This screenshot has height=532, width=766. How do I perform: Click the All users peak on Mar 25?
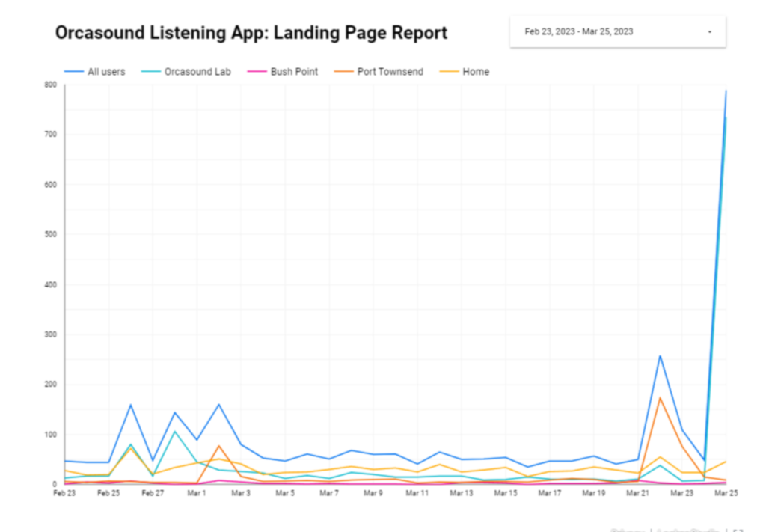coord(726,91)
